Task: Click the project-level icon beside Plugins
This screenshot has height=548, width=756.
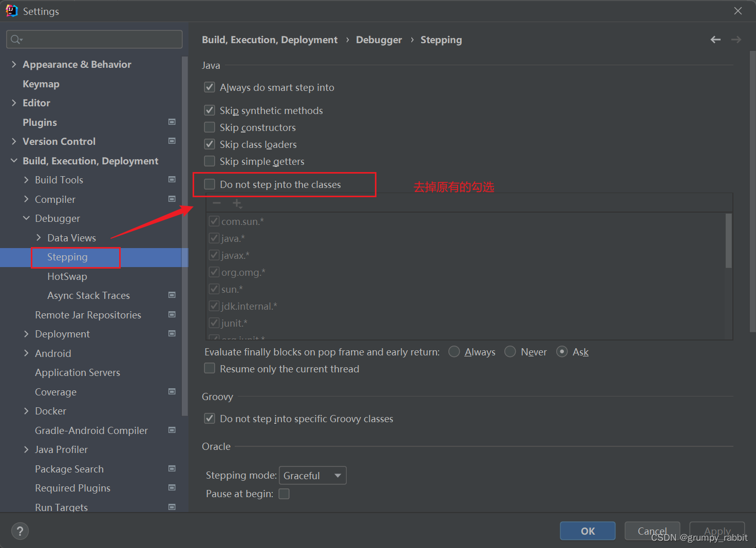Action: (x=172, y=122)
